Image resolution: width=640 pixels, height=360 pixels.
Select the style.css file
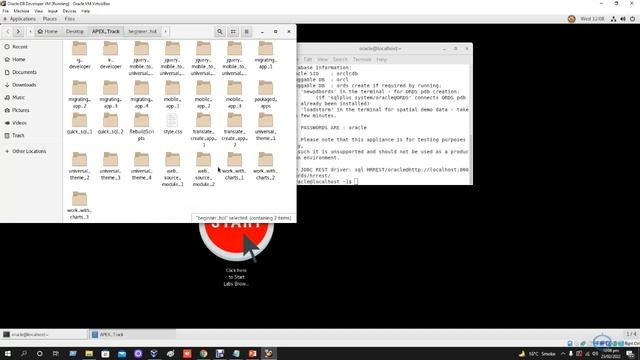click(x=172, y=124)
